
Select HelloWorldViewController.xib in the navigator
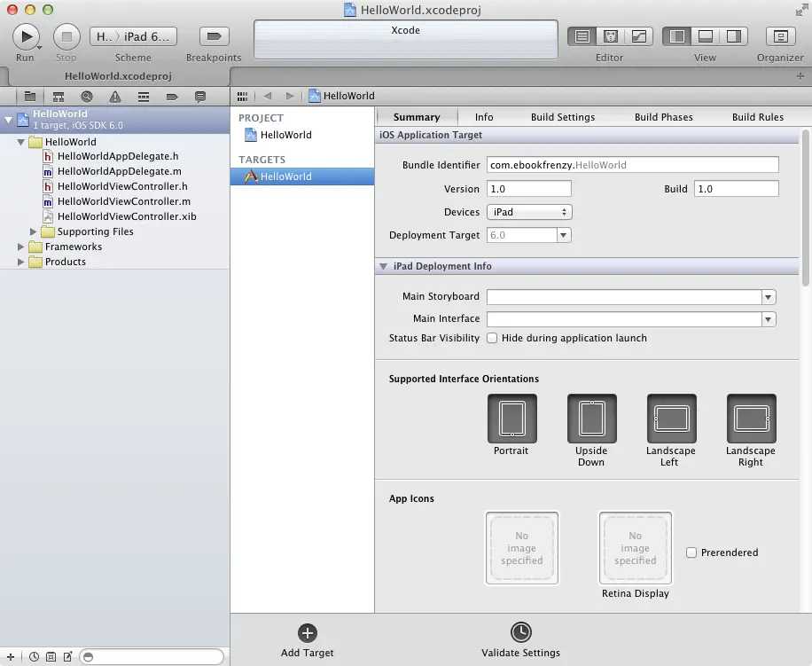127,216
